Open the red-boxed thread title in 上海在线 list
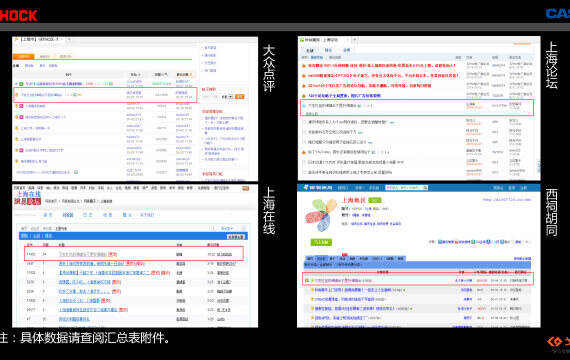Screen dimensions: 570x360 83,254
